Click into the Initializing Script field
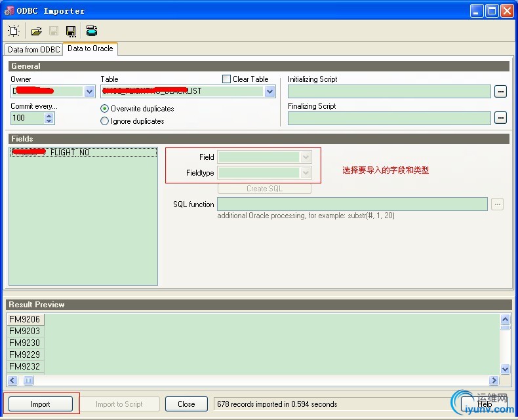Image resolution: width=518 pixels, height=420 pixels. (389, 92)
